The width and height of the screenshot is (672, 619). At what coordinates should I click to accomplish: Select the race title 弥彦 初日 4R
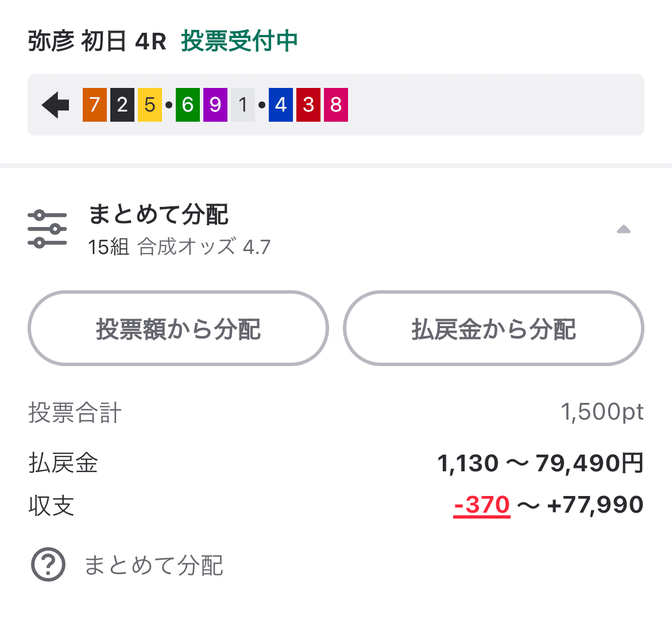(96, 41)
